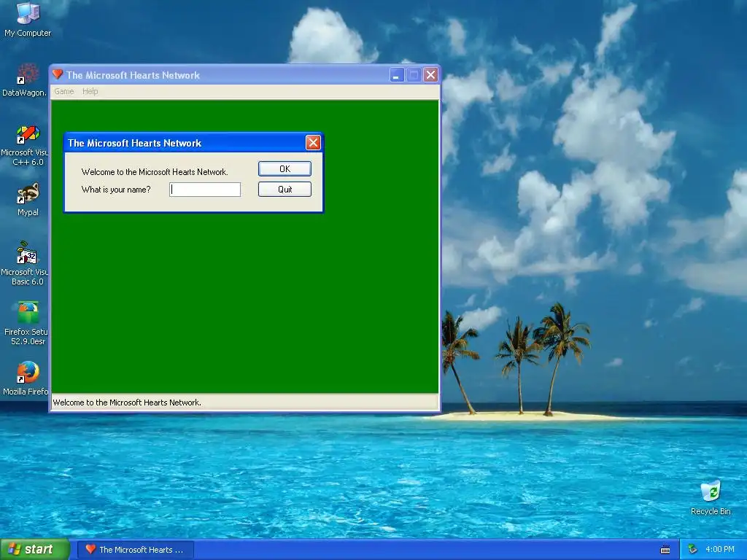Open the Windows start menu
This screenshot has height=560, width=747.
(34, 550)
